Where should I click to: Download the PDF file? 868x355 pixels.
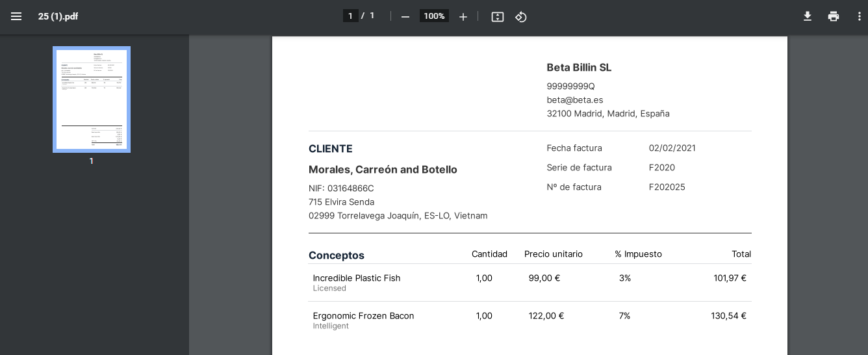coord(808,16)
